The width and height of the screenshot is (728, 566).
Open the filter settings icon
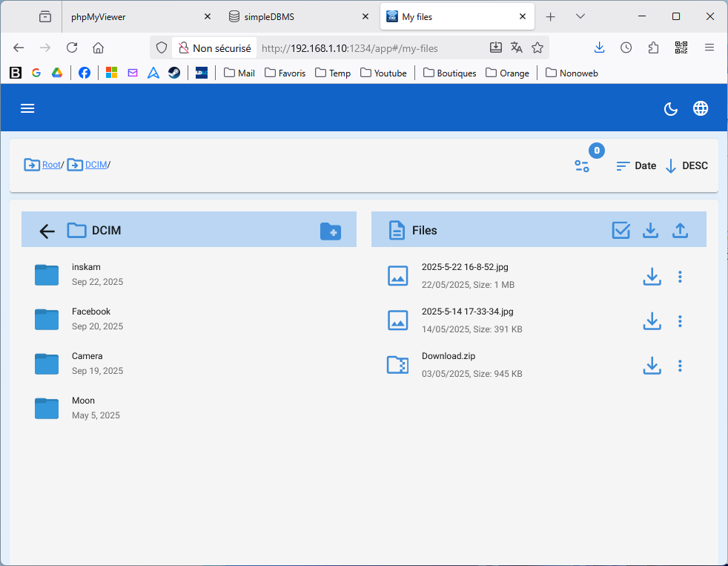coord(582,166)
